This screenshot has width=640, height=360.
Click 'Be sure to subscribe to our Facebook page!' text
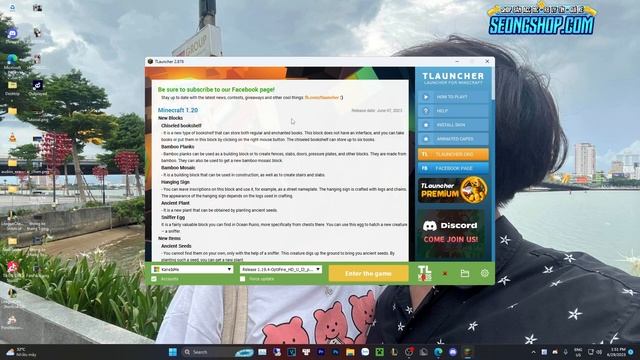(216, 89)
